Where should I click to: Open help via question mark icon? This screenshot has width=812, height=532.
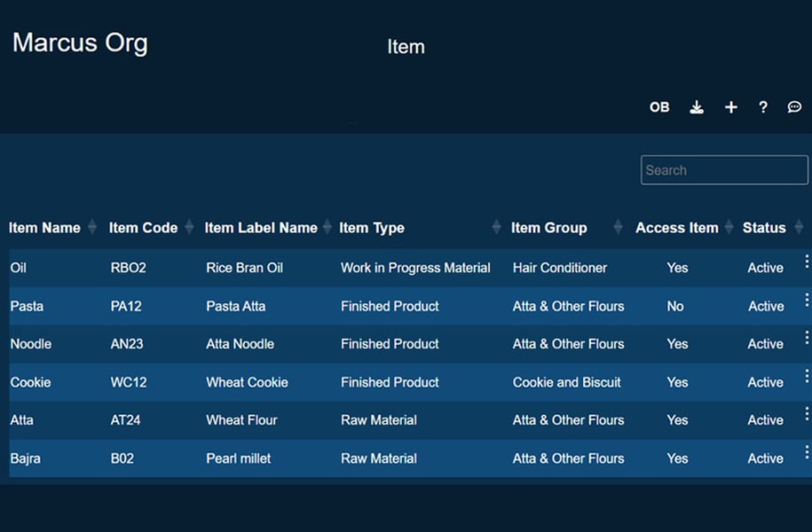[x=763, y=107]
